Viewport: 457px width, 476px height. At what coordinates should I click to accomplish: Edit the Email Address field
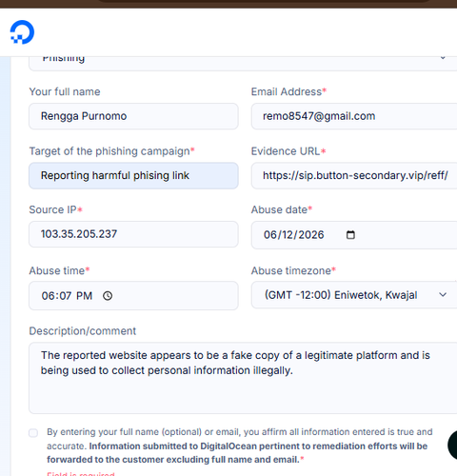click(354, 116)
